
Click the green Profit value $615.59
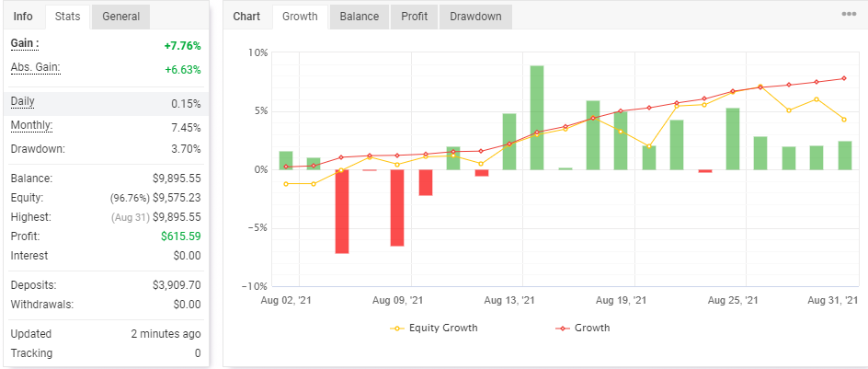(181, 236)
